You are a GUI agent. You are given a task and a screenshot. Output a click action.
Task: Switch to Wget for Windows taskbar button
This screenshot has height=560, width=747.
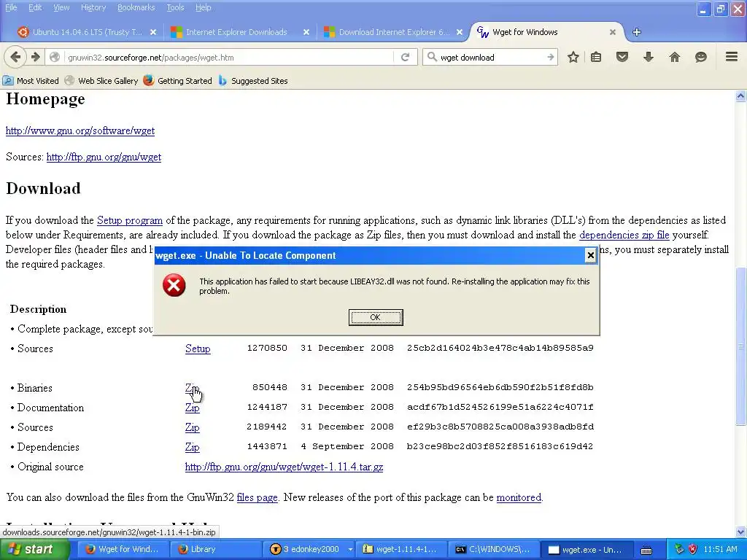click(123, 549)
